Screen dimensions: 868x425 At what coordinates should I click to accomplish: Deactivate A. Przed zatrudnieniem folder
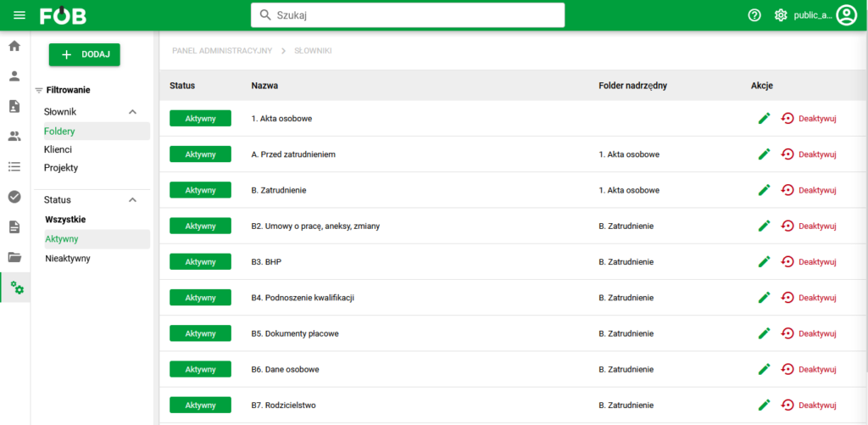809,154
